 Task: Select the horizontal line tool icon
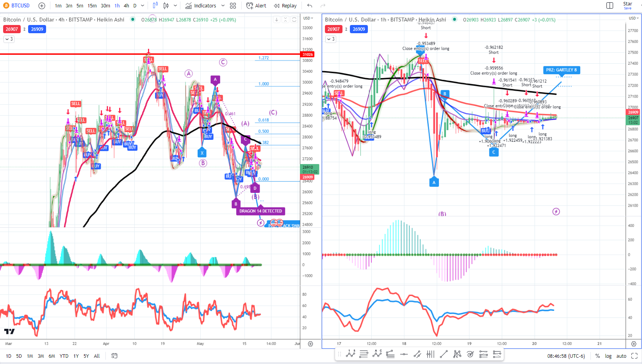pos(404,354)
